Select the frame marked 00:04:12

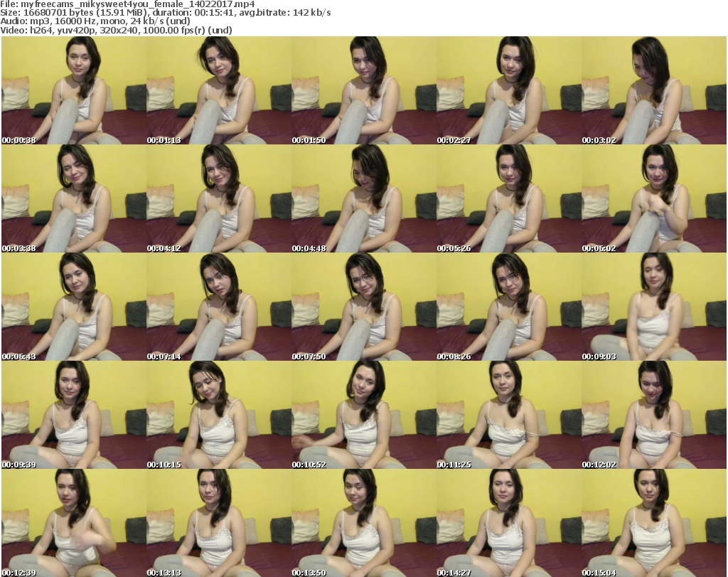(x=219, y=198)
